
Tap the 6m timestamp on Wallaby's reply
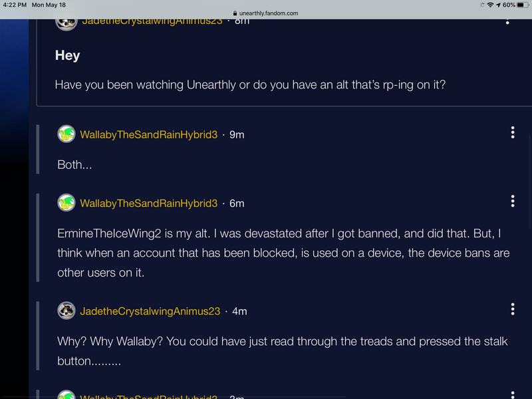pos(237,203)
